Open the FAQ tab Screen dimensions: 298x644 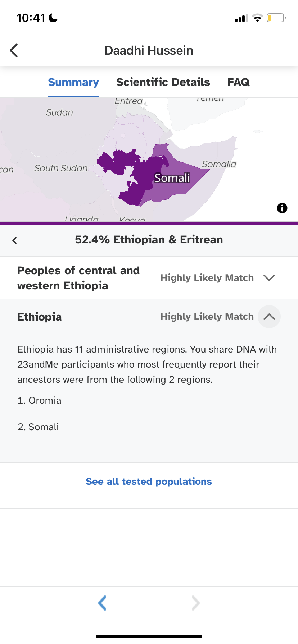(x=238, y=82)
